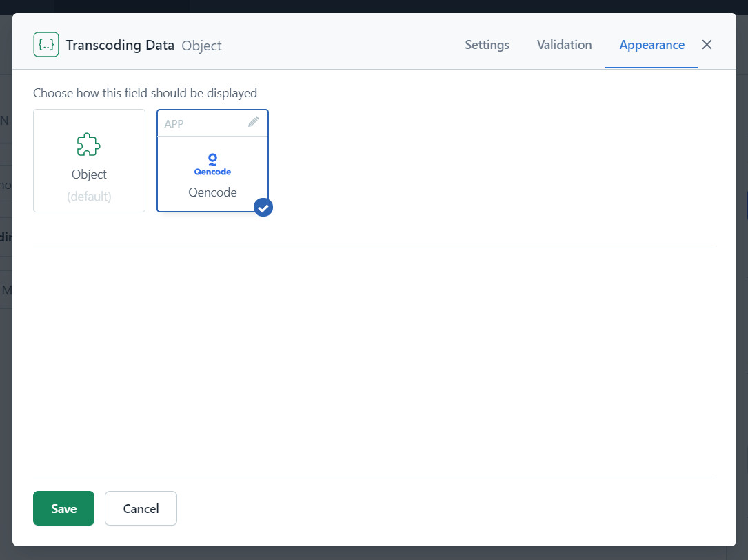Click the 'Object' type label in header

(202, 46)
